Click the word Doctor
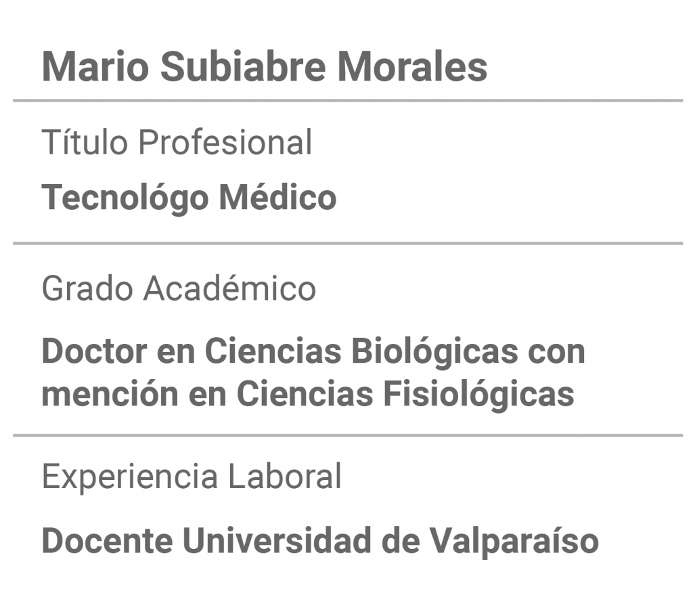Viewport: 693px width, 616px height. pos(94,351)
